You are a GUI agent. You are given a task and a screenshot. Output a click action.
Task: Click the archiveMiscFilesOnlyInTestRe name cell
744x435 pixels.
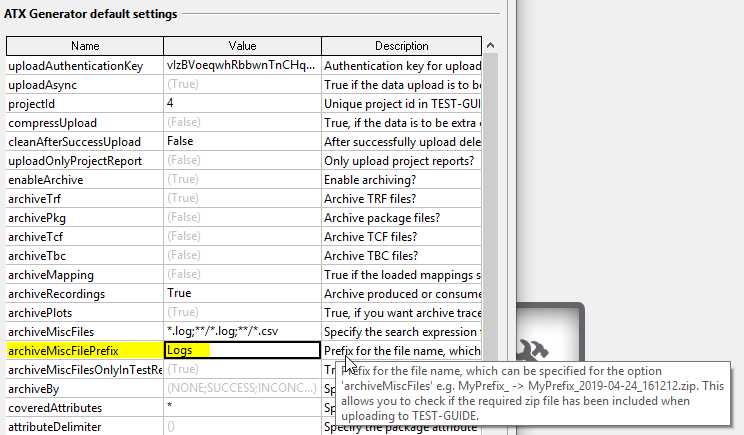click(x=85, y=369)
